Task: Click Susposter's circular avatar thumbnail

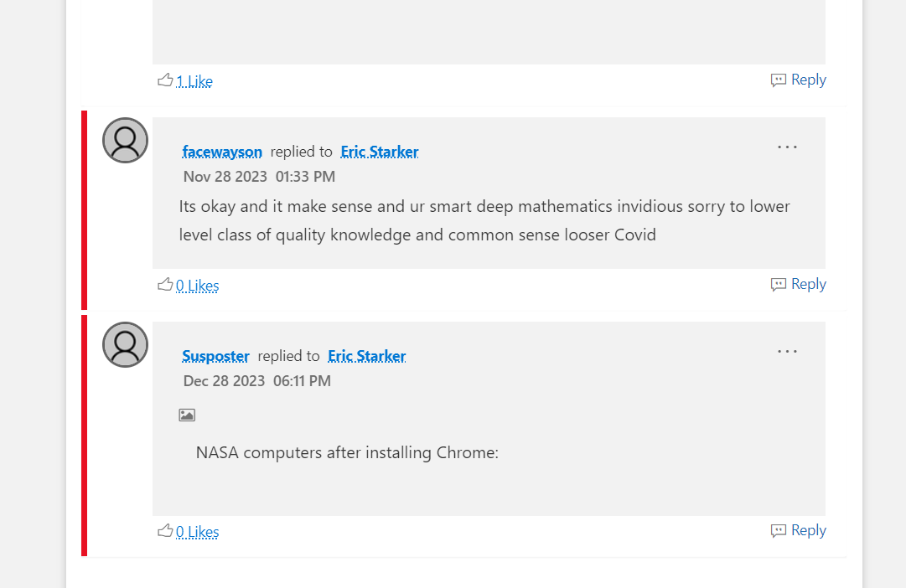Action: (124, 344)
